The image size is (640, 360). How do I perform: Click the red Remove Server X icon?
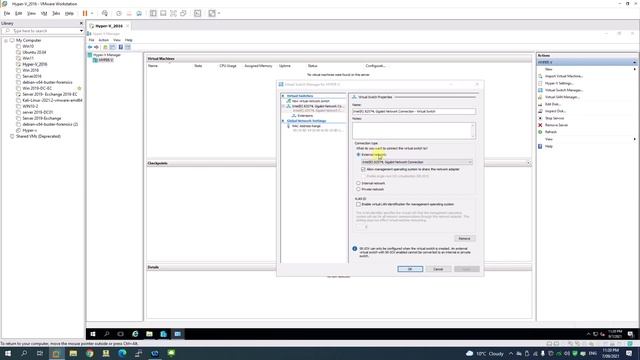pyautogui.click(x=540, y=125)
